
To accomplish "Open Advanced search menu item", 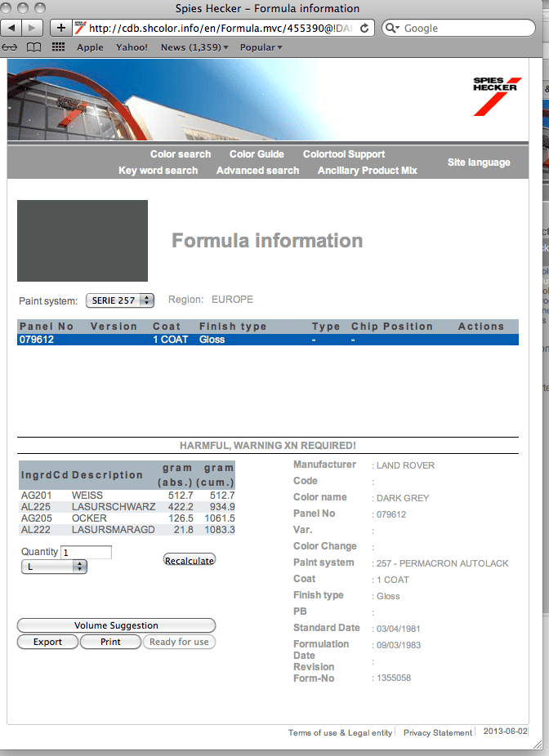I will tap(257, 171).
